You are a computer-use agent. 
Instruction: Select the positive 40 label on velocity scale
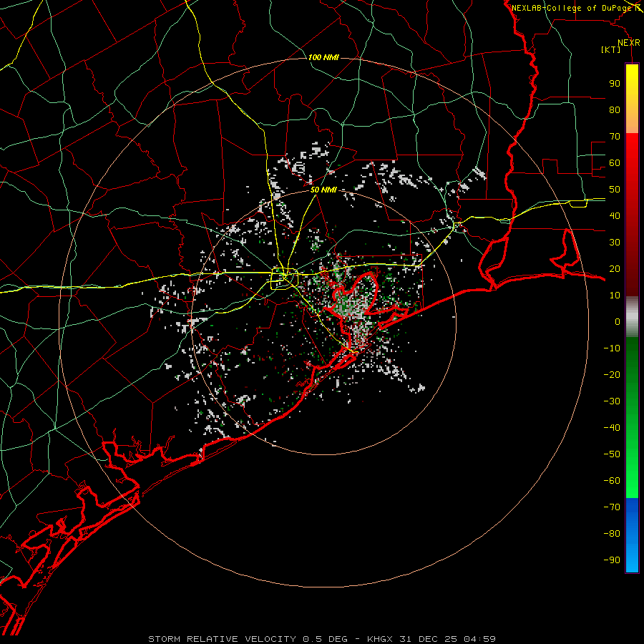coord(615,215)
